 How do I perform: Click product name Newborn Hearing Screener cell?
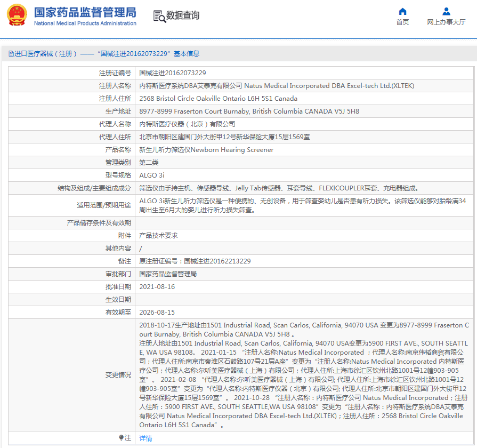[206, 150]
